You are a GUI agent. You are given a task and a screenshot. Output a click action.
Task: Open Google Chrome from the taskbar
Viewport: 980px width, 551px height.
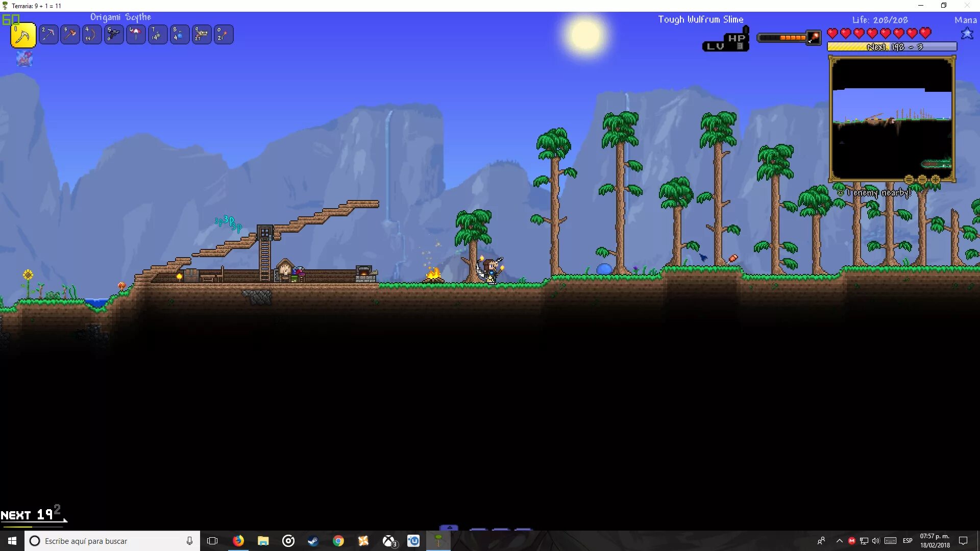(338, 541)
